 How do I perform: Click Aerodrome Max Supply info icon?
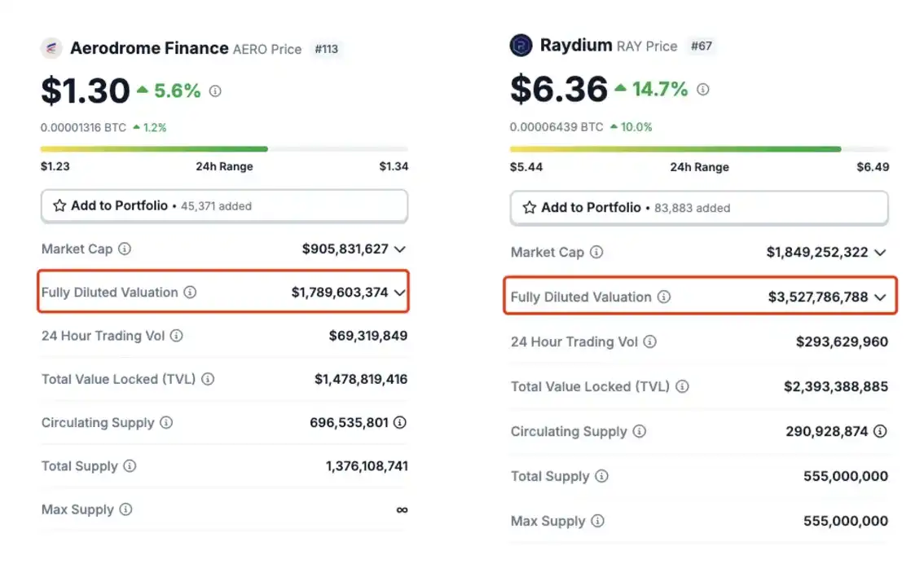[125, 509]
